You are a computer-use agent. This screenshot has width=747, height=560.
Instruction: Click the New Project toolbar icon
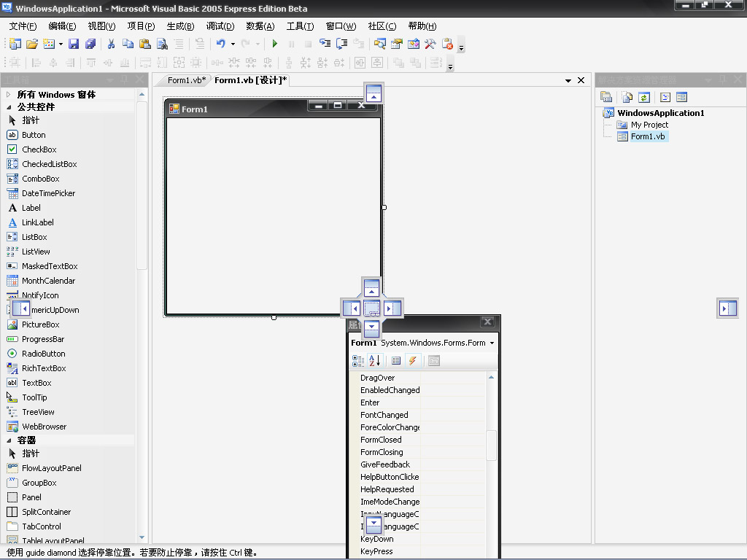click(15, 44)
